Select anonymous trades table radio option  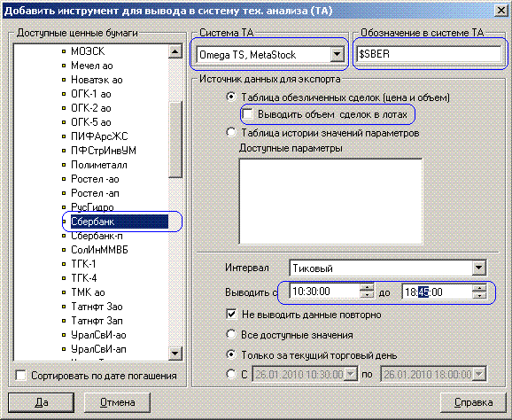[x=231, y=97]
